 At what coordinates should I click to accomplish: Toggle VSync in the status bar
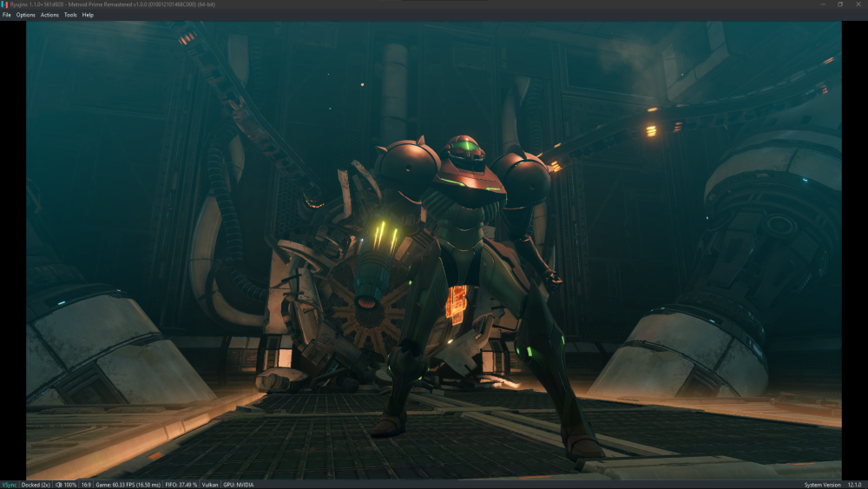tap(9, 485)
